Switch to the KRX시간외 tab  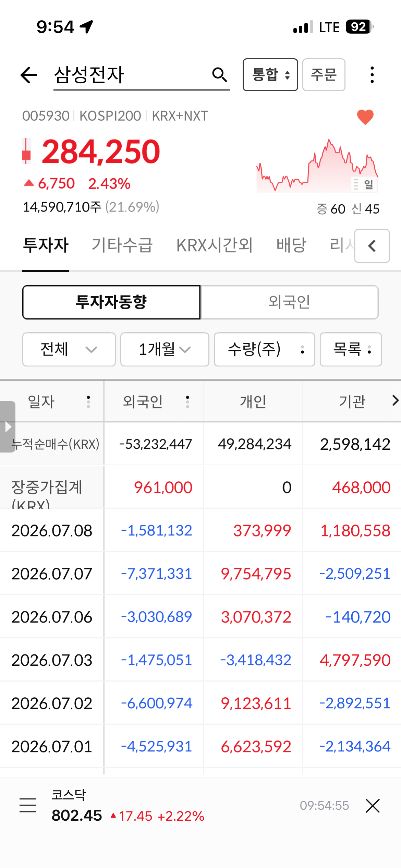pos(215,245)
